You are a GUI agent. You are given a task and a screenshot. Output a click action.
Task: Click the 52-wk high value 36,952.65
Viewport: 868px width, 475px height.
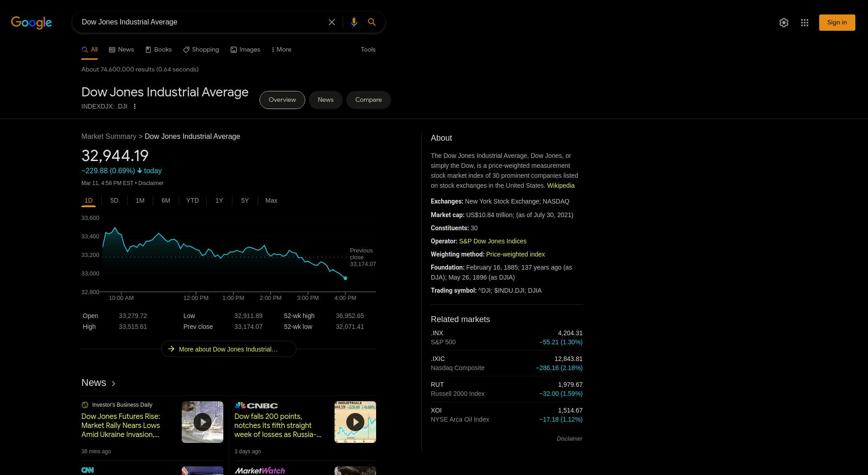coord(350,316)
